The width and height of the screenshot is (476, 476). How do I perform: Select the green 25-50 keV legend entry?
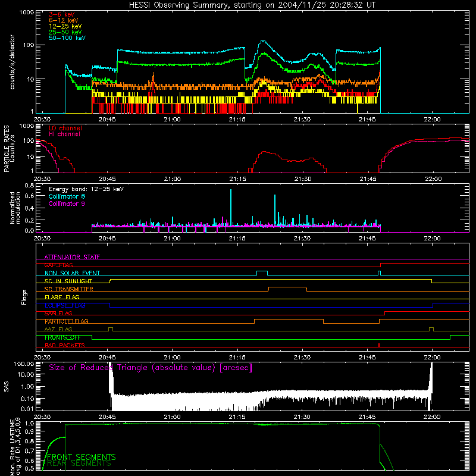click(x=65, y=32)
